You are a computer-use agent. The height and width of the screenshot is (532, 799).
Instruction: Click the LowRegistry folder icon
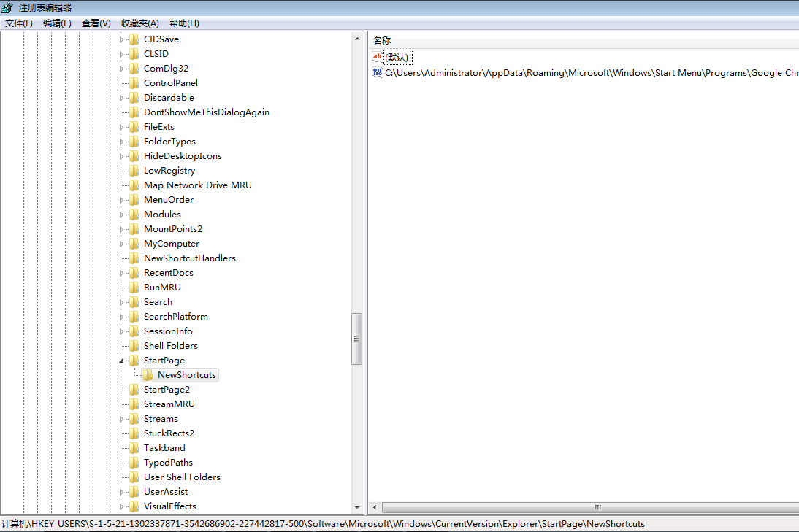[x=134, y=171]
